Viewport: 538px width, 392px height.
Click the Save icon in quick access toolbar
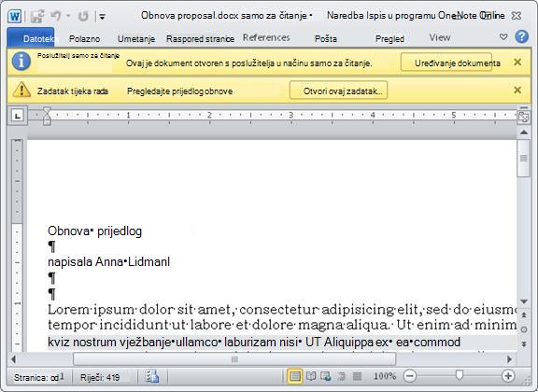[37, 16]
